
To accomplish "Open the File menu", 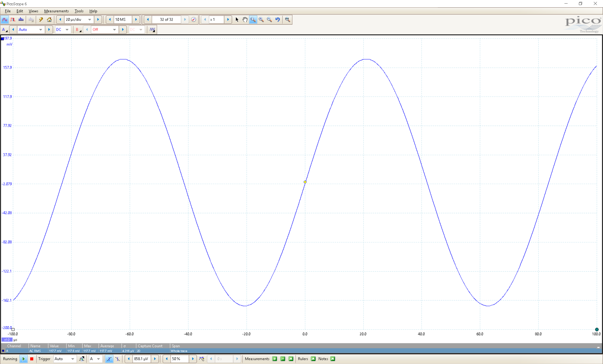I will [x=8, y=11].
